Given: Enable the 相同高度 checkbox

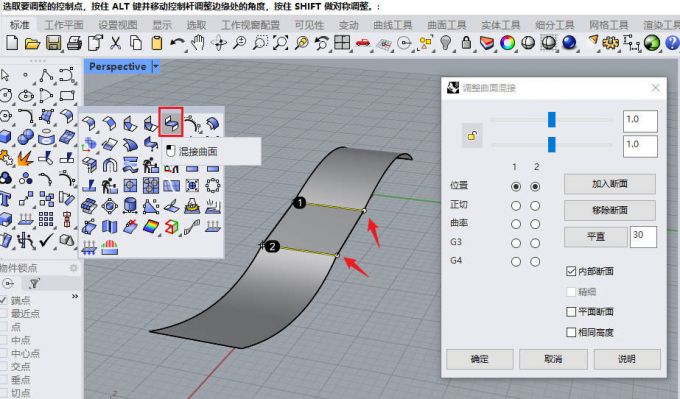Looking at the screenshot, I should (571, 332).
